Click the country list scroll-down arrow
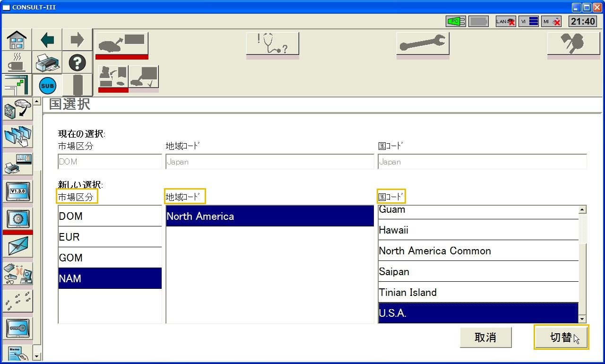 (582, 319)
